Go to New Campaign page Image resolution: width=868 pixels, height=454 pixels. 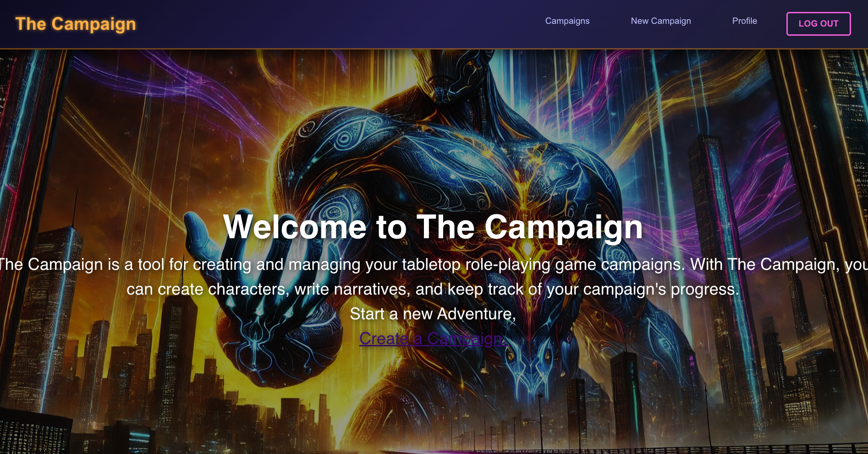pyautogui.click(x=661, y=21)
